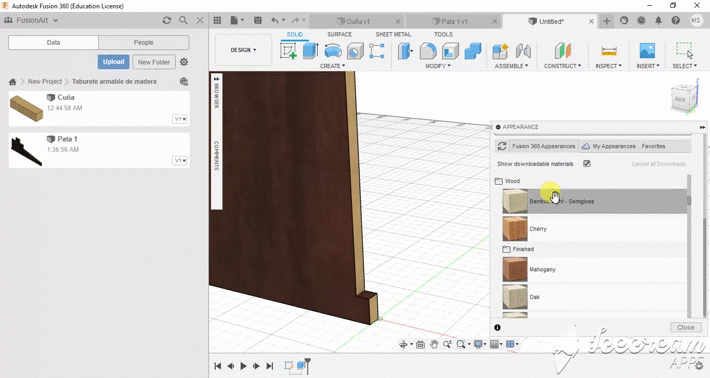Screen dimensions: 710x378
Task: Click the Undo arrow
Action: pos(275,20)
